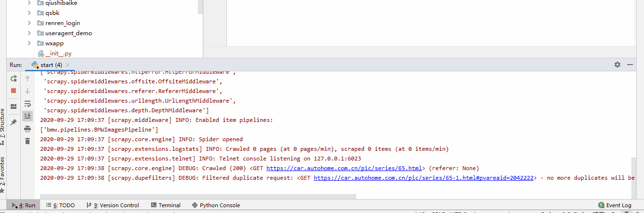Click the 'Enabled item pipelines' log line
The image size is (644, 213).
coord(156,120)
